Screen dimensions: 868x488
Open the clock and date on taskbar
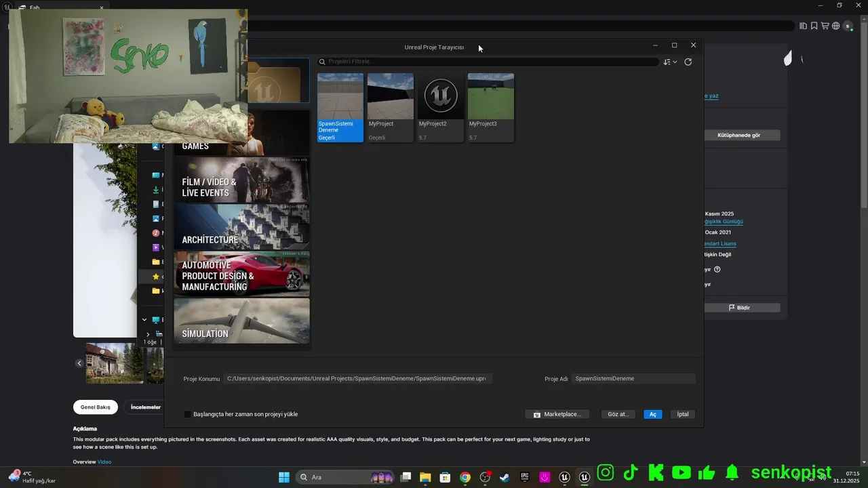coord(846,477)
